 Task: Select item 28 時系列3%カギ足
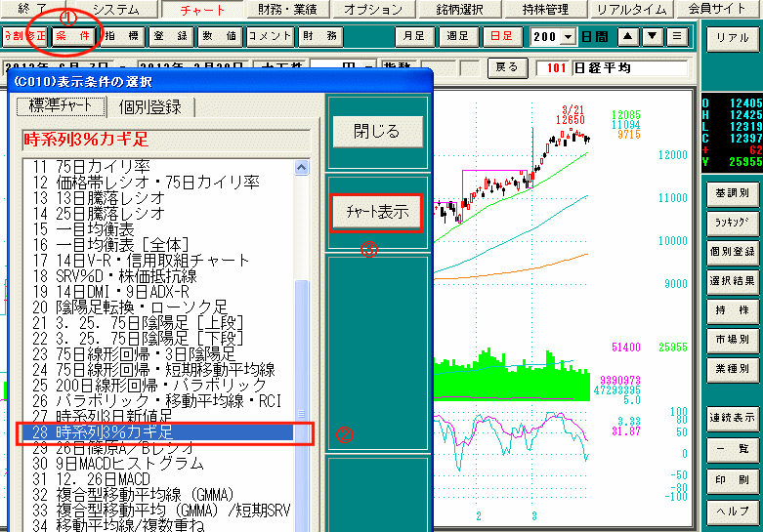158,431
